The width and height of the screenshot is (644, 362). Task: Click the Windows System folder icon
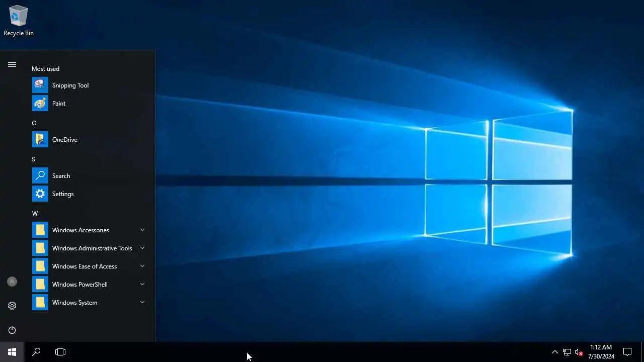coord(40,302)
